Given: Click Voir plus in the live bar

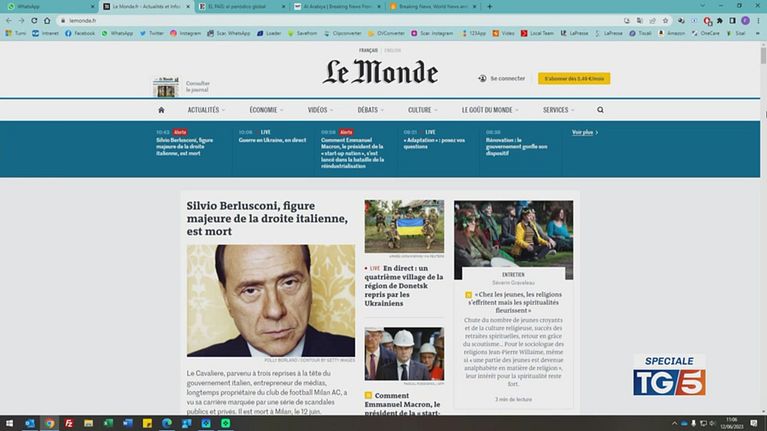Looking at the screenshot, I should coord(585,132).
